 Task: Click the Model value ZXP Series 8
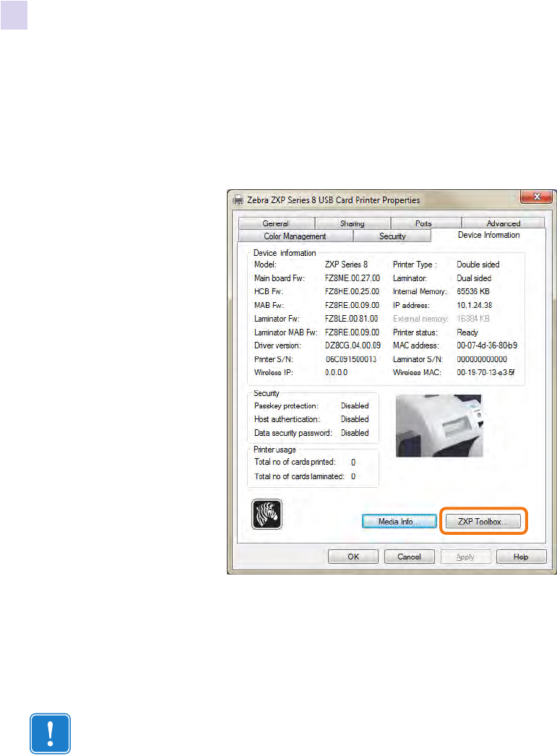[347, 265]
